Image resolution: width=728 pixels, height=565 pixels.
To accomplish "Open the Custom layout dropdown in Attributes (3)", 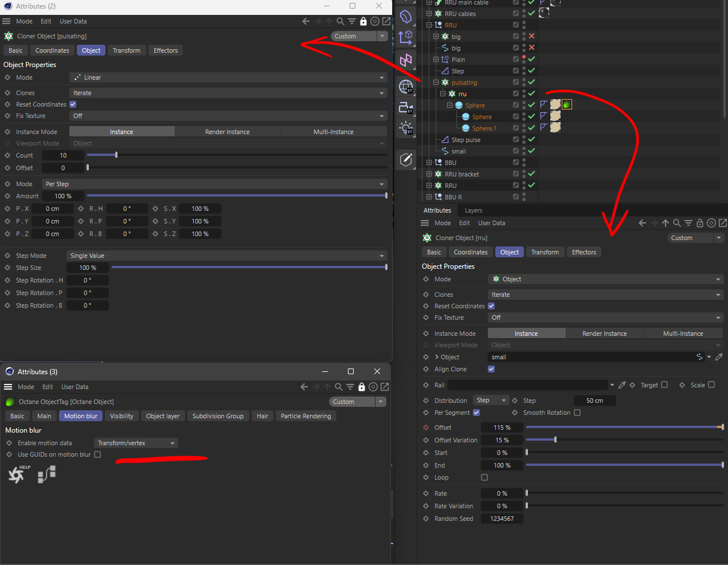I will 358,402.
